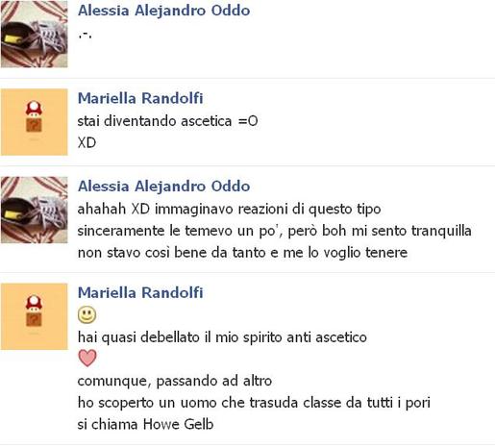The height and width of the screenshot is (448, 495).
Task: Click Alessia Alejandro Oddo name above 'ahahah XD'
Action: point(163,187)
